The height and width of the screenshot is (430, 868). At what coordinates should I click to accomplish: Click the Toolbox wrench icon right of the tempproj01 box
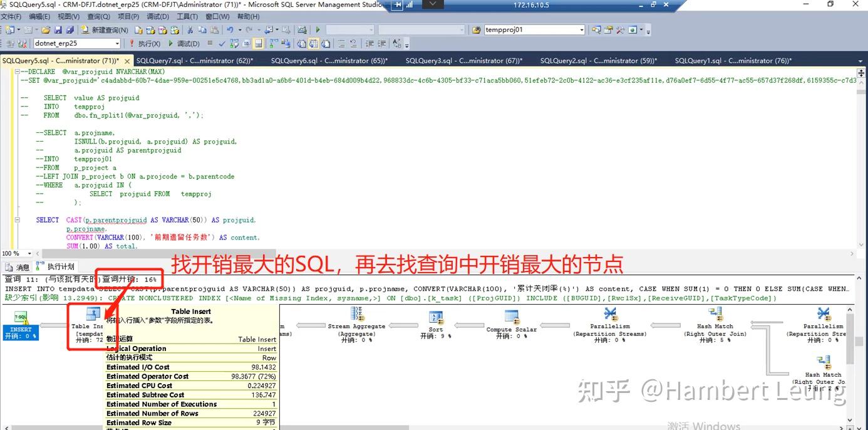pyautogui.click(x=620, y=29)
